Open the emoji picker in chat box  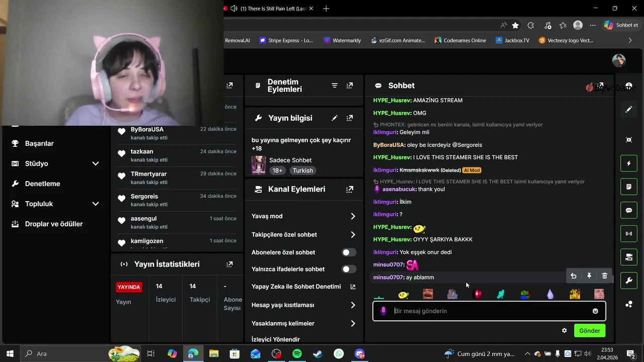595,311
